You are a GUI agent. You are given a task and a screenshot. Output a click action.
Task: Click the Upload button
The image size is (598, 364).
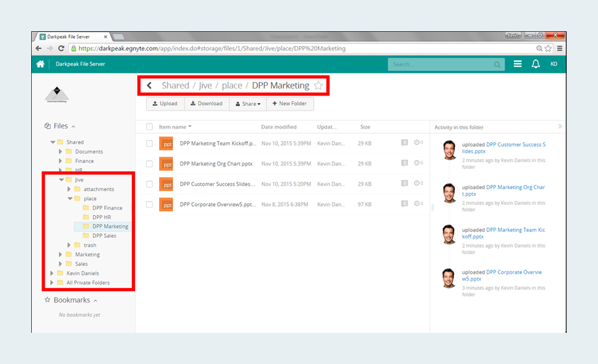tap(165, 104)
